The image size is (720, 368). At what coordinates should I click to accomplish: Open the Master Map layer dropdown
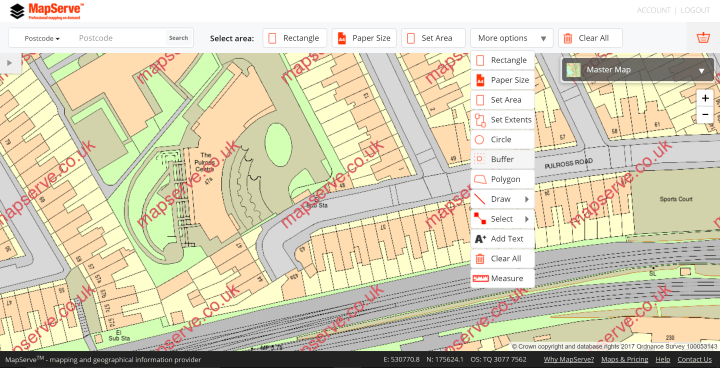tap(638, 70)
